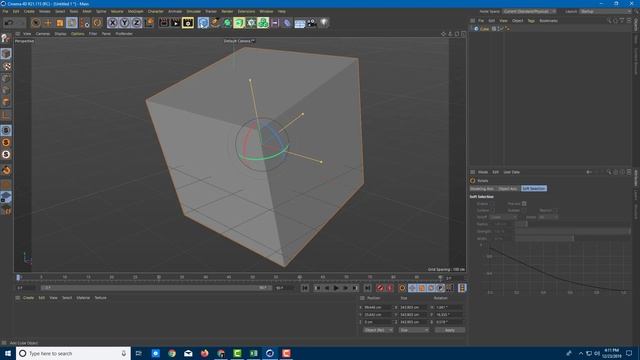Select the Scale tool
The image size is (640, 360).
[x=60, y=23]
